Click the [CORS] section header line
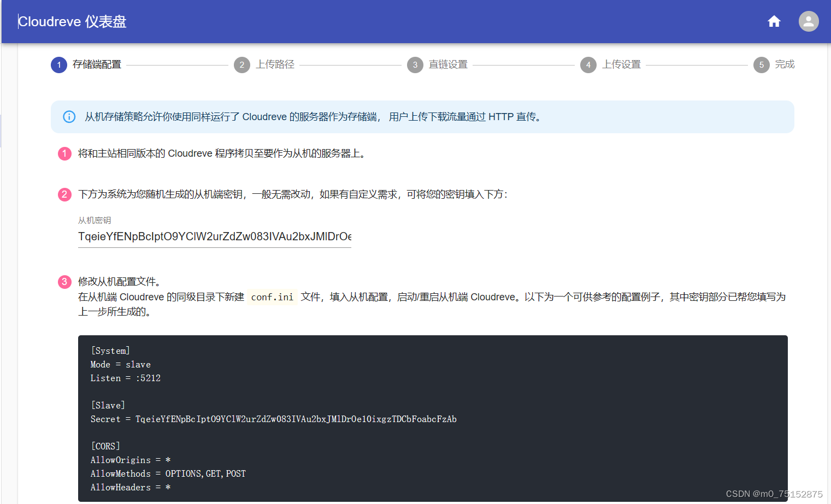Image resolution: width=831 pixels, height=504 pixels. (x=105, y=446)
